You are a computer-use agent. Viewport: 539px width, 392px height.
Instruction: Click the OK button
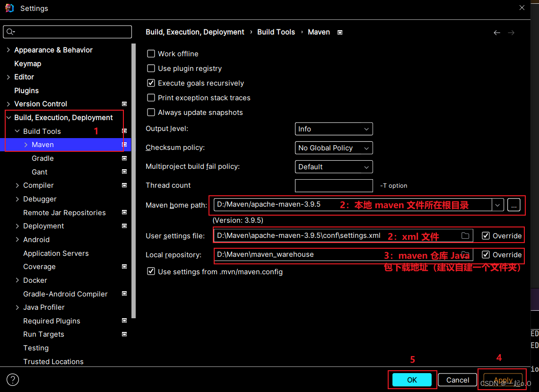(412, 380)
